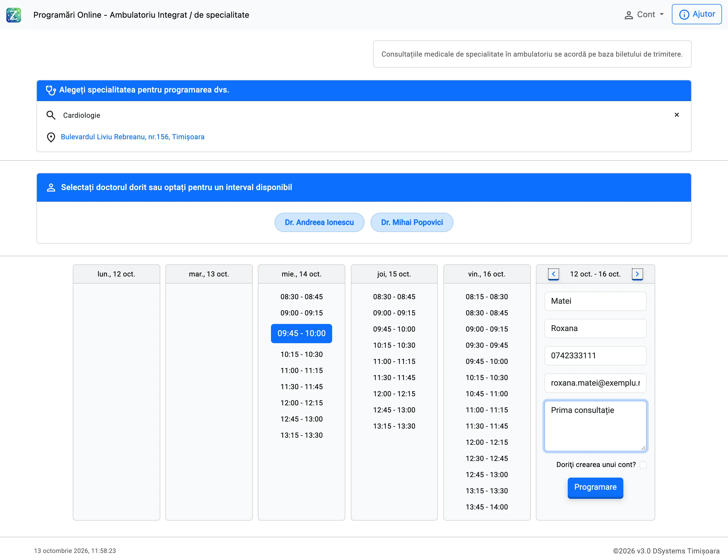
Task: Select Thursday slot 11:30 - 11:45
Action: 394,378
